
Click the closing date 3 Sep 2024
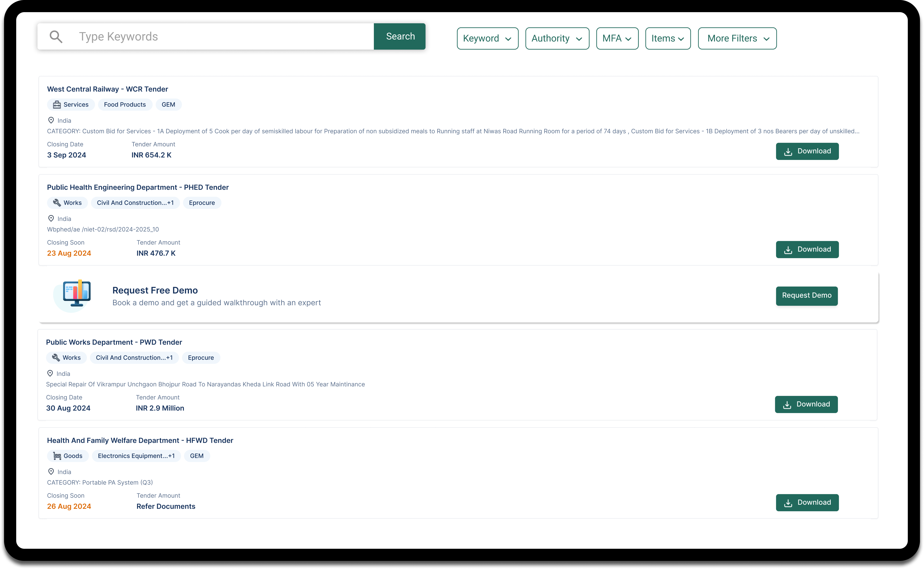[67, 155]
